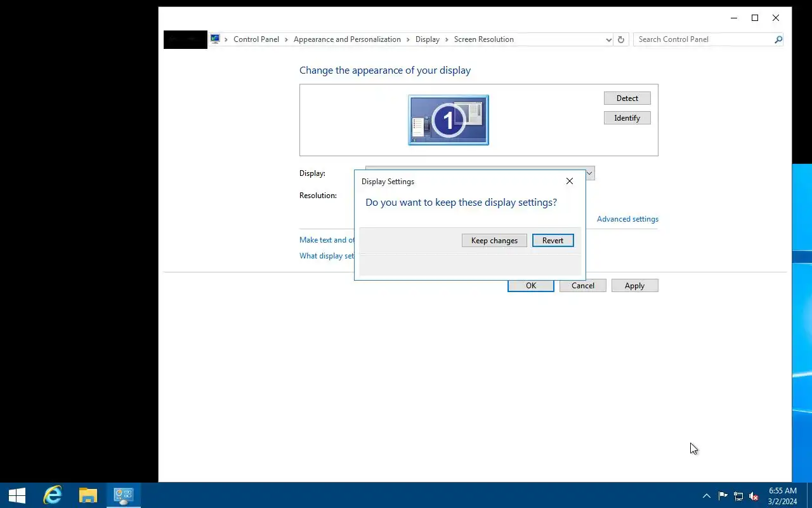The image size is (812, 508).
Task: Click Control Panel in breadcrumb path
Action: point(256,39)
